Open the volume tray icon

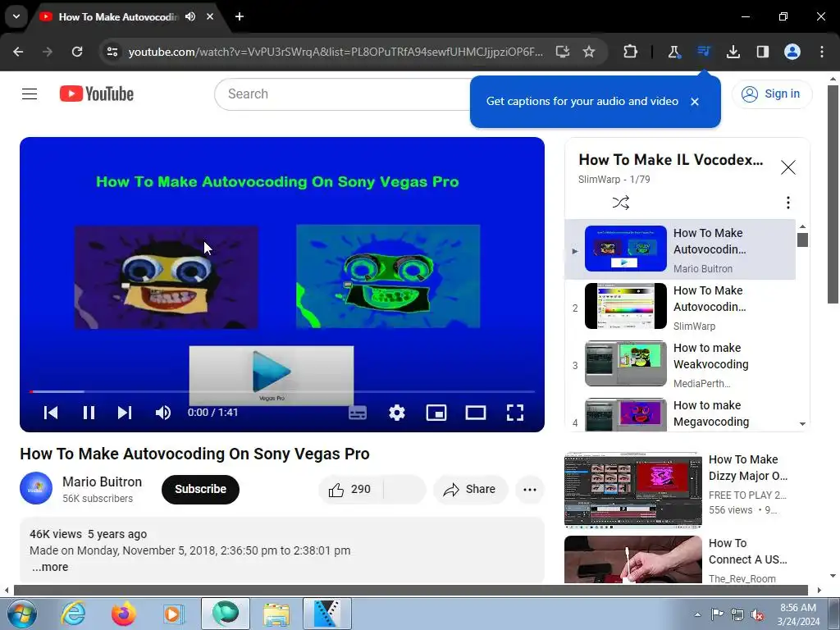757,614
